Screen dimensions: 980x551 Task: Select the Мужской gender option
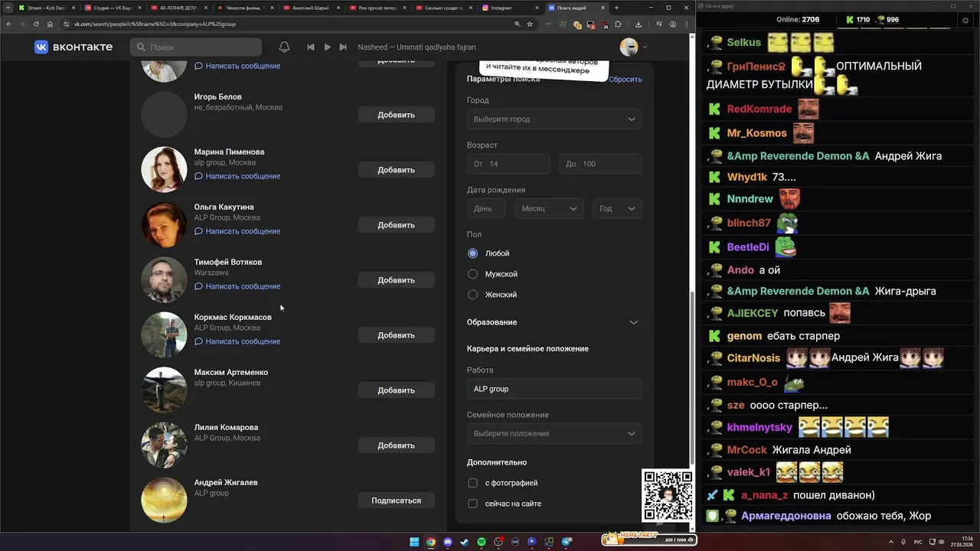click(472, 274)
